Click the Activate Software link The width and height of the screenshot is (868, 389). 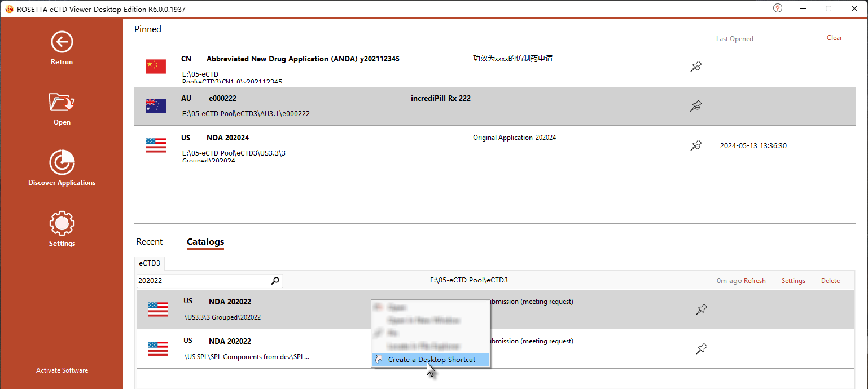62,370
